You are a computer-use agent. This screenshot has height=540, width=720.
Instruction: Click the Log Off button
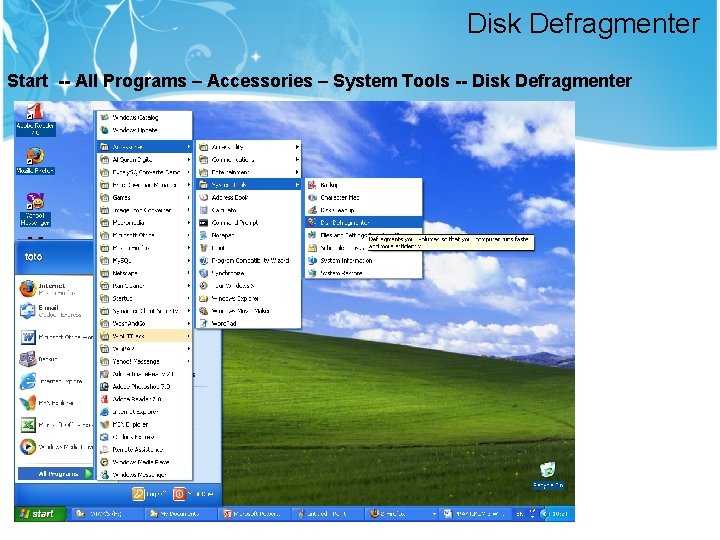[149, 494]
